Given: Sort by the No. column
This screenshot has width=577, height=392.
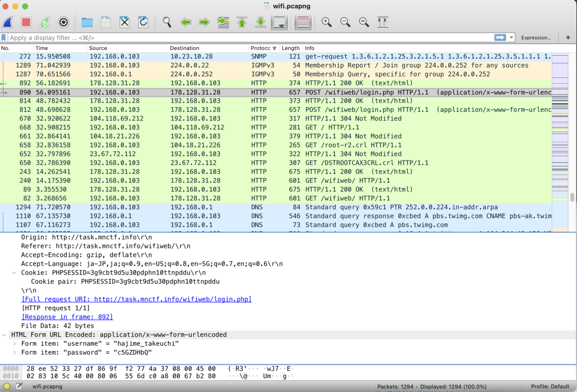Looking at the screenshot, I should pyautogui.click(x=17, y=48).
